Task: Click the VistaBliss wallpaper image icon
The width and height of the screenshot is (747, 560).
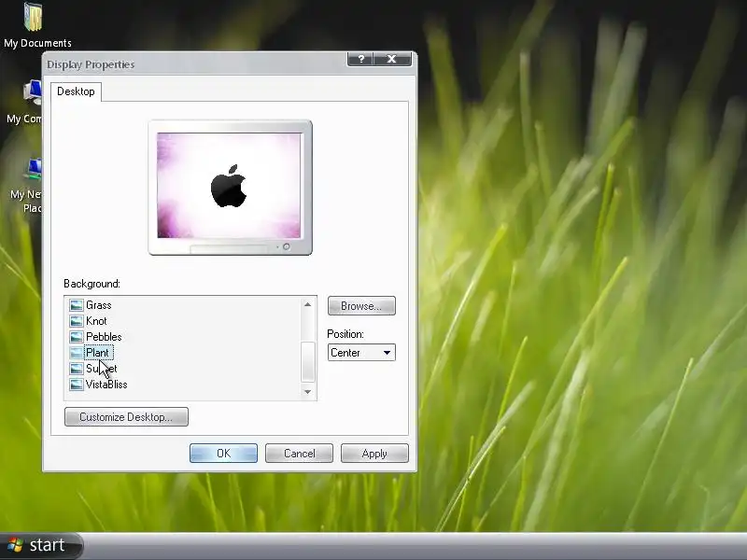Action: 77,385
